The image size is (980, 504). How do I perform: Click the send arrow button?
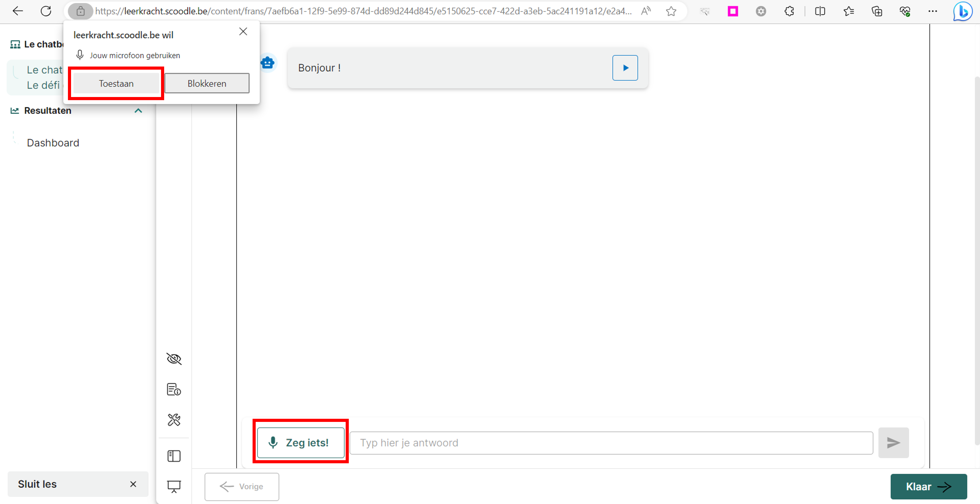point(893,443)
